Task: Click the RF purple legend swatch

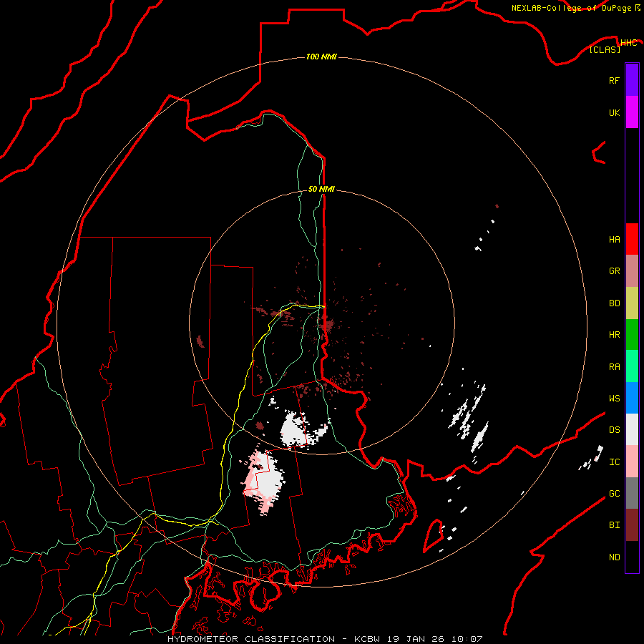Action: (x=632, y=80)
